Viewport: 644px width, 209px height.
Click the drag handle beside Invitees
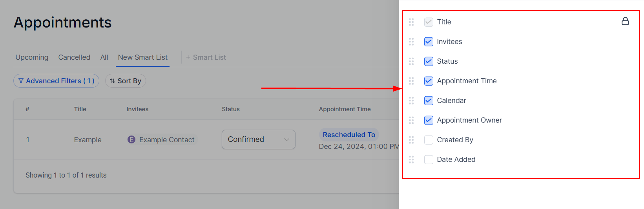point(411,42)
